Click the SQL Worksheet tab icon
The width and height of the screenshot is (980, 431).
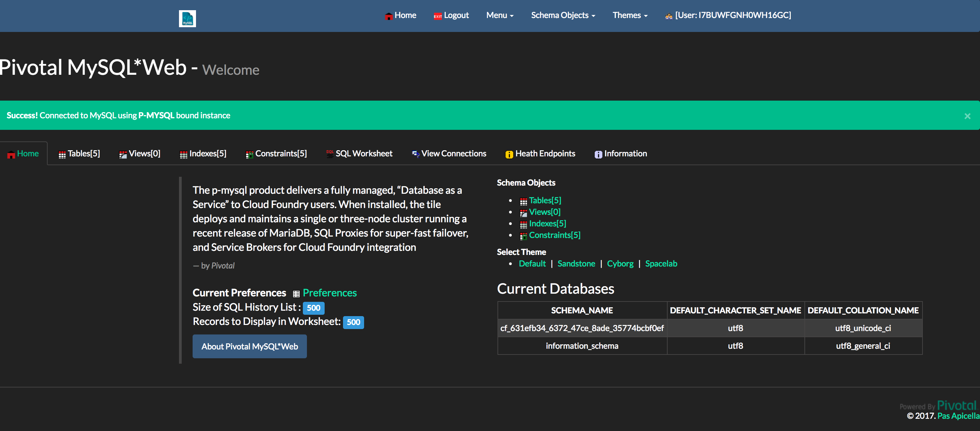(329, 154)
